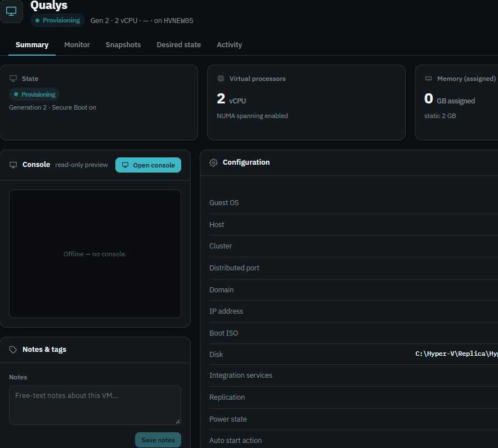The image size is (498, 448).
Task: Click the Virtual processors chip icon
Action: point(221,78)
